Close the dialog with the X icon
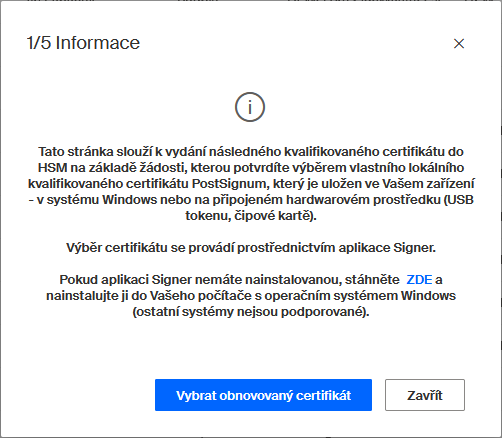Image resolution: width=502 pixels, height=438 pixels. tap(459, 43)
